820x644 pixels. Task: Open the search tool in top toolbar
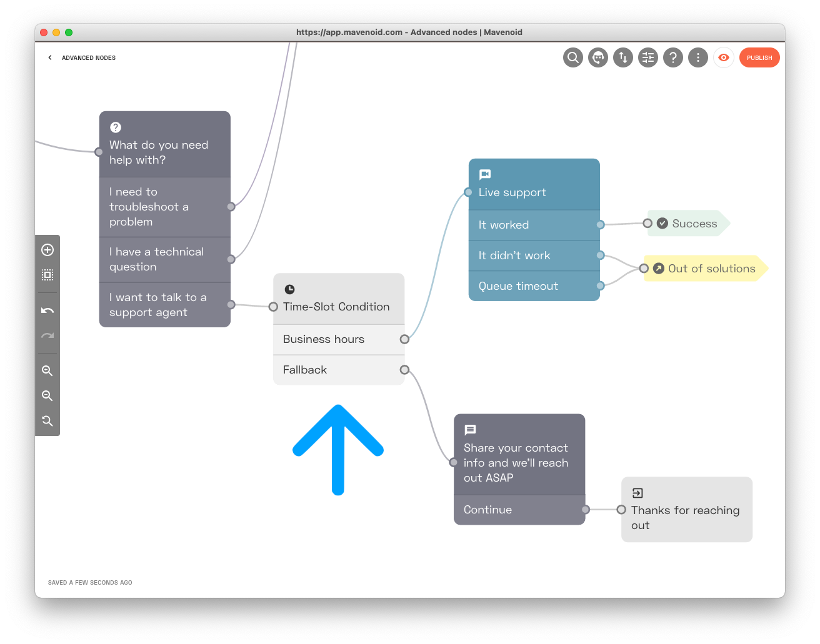click(572, 58)
